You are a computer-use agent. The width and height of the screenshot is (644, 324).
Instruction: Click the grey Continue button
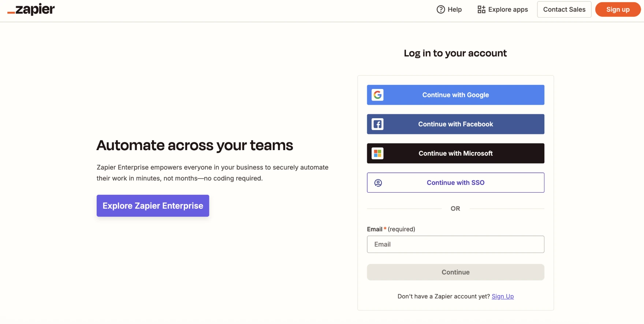point(455,272)
